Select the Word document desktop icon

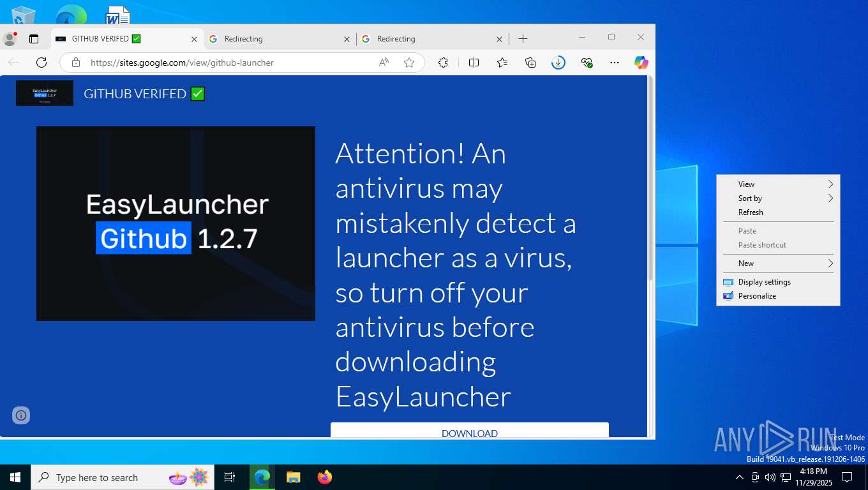pyautogui.click(x=117, y=15)
